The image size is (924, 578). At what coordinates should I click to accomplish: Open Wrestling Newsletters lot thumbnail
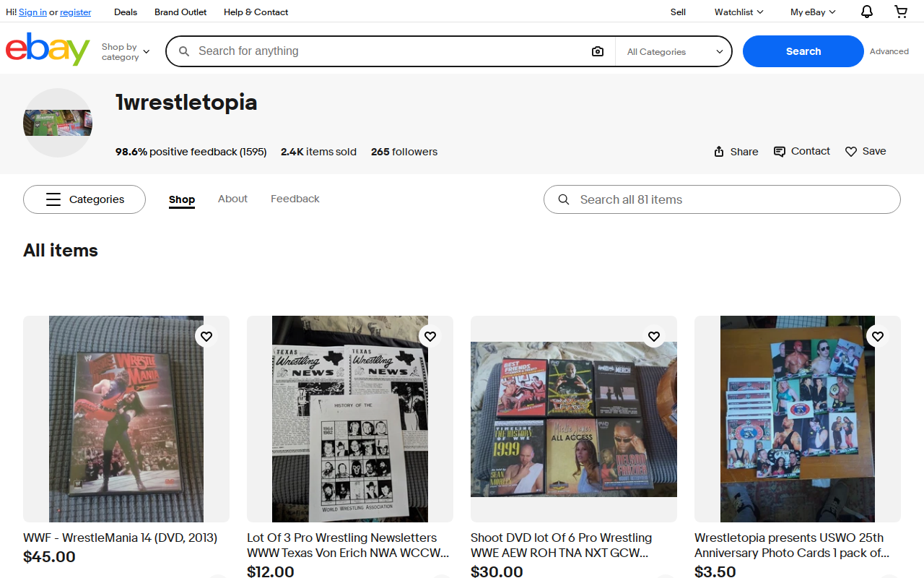click(x=350, y=419)
